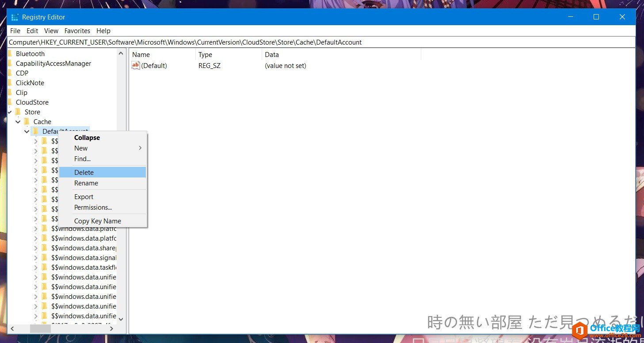644x343 pixels.
Task: Choose Collapse in the context menu
Action: coord(103,137)
